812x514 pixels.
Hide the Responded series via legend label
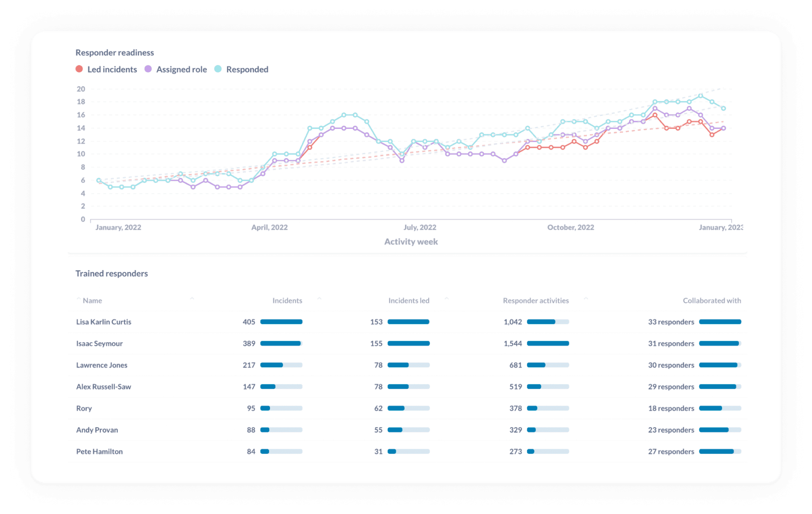click(247, 69)
